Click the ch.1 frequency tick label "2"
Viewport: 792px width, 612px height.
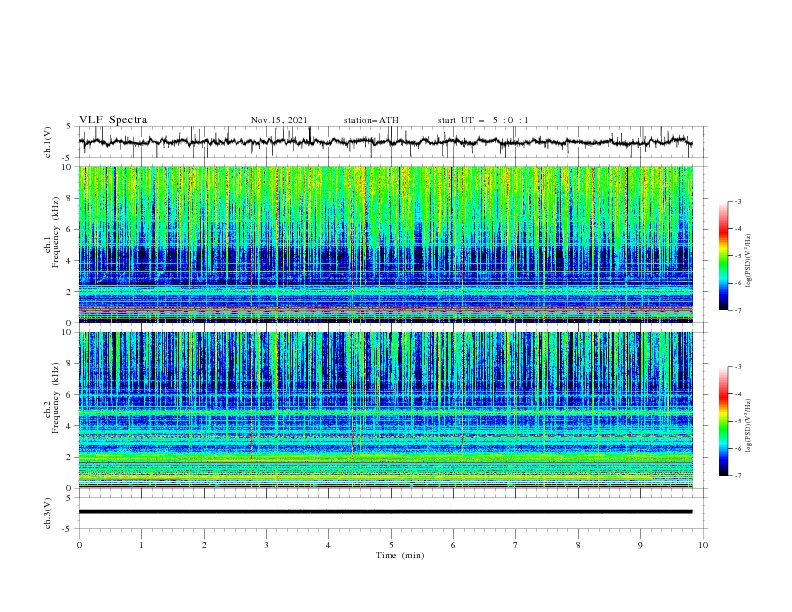pos(71,292)
